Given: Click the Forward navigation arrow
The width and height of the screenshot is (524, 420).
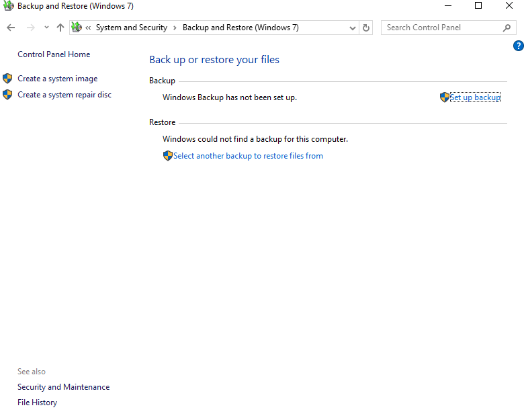Looking at the screenshot, I should click(30, 28).
